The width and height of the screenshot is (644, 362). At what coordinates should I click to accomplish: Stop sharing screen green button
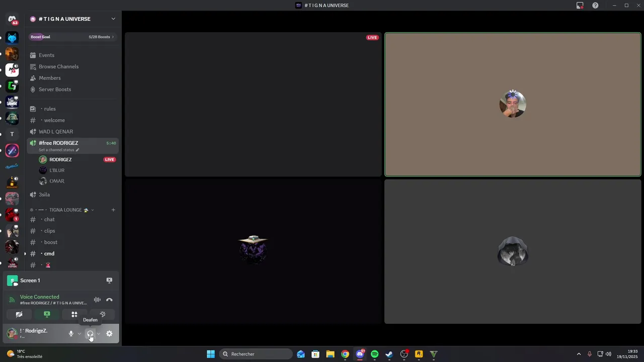(47, 314)
